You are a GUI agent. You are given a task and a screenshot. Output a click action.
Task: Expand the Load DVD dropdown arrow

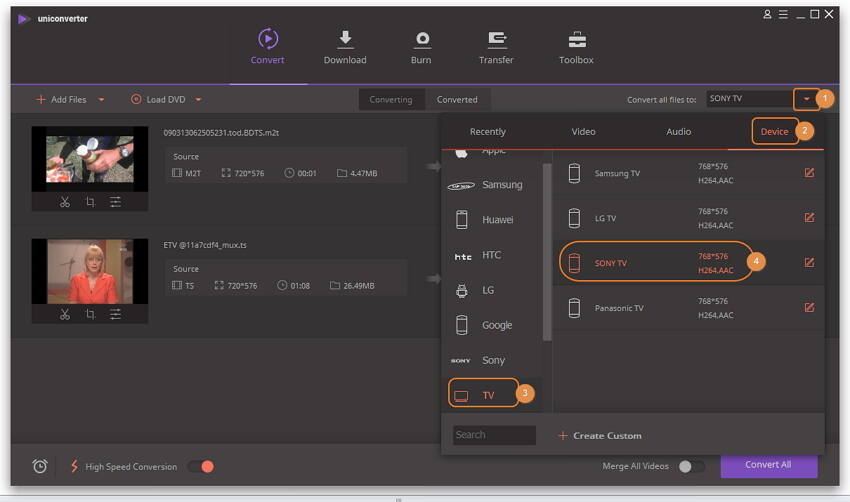point(198,100)
